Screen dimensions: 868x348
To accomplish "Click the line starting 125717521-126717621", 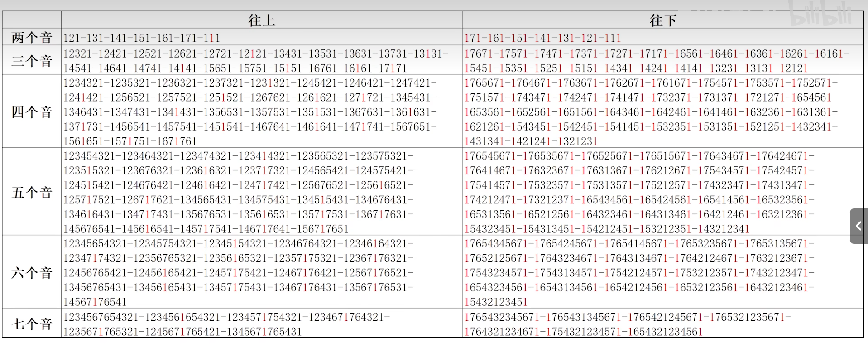I will click(x=239, y=199).
